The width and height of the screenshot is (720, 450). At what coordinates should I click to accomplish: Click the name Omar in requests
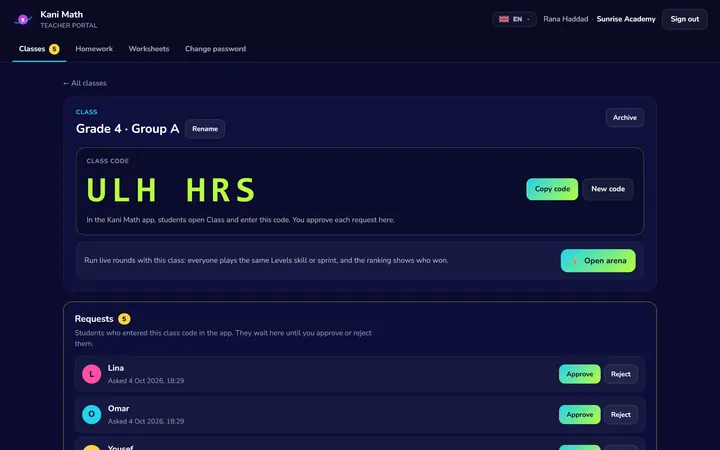[x=118, y=409]
